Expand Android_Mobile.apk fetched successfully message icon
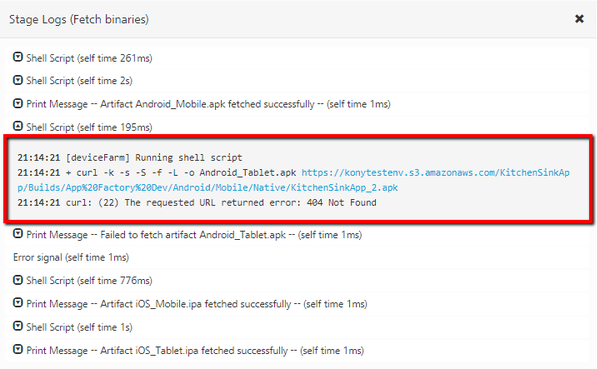The height and width of the screenshot is (369, 597). pyautogui.click(x=18, y=103)
